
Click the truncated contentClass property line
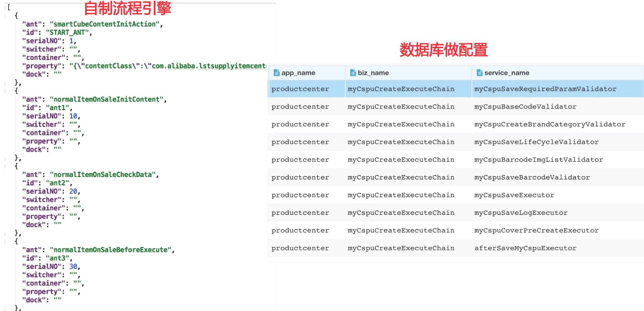tap(144, 66)
